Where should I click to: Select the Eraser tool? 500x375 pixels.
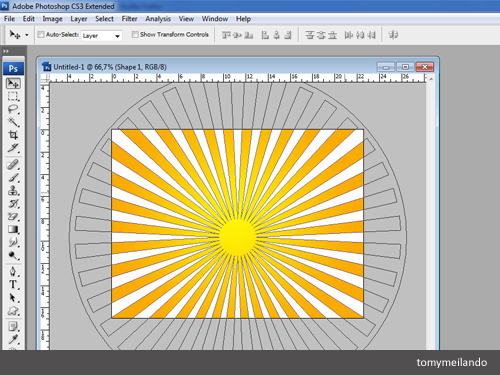click(x=13, y=217)
